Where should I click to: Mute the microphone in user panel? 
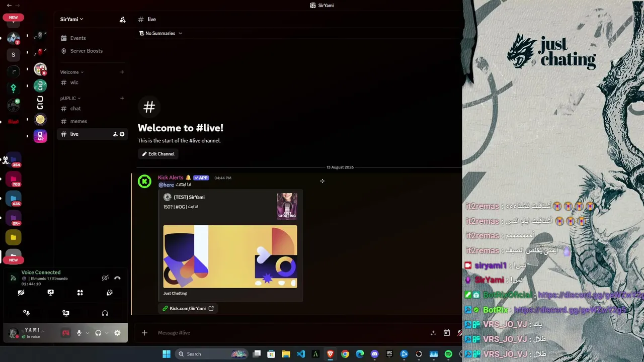pos(79,333)
